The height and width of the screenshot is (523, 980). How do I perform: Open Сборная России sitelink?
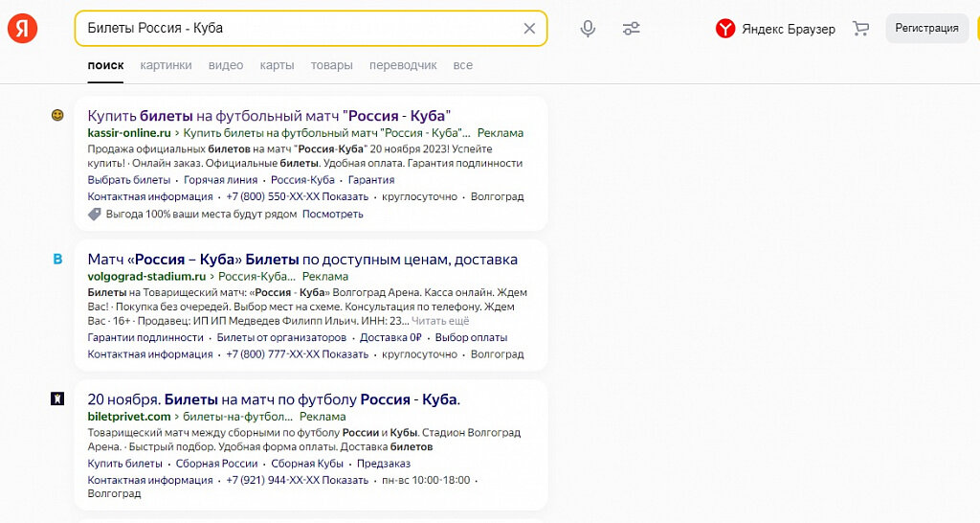pyautogui.click(x=217, y=464)
